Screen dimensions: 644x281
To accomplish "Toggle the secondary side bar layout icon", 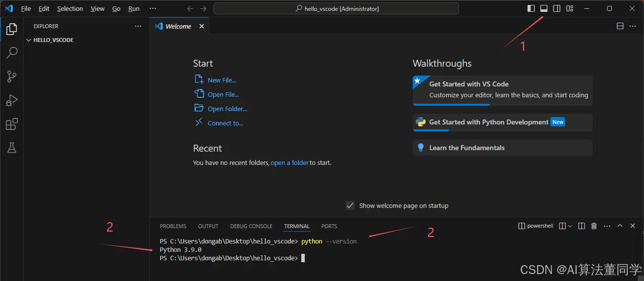I will click(x=557, y=8).
